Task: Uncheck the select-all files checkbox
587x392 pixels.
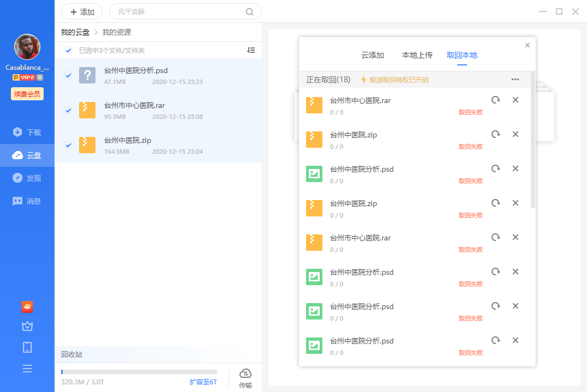Action: [68, 50]
